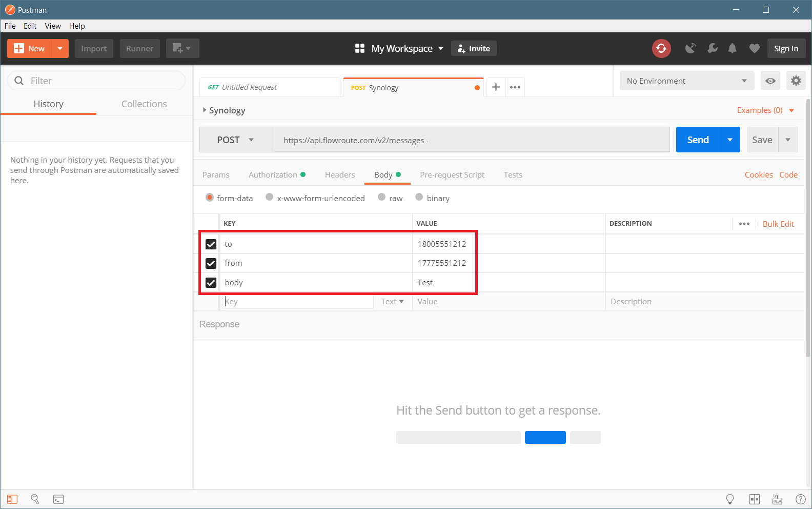Screen dimensions: 812x509
Task: Open the bootcamp lightbulb icon
Action: click(x=730, y=499)
